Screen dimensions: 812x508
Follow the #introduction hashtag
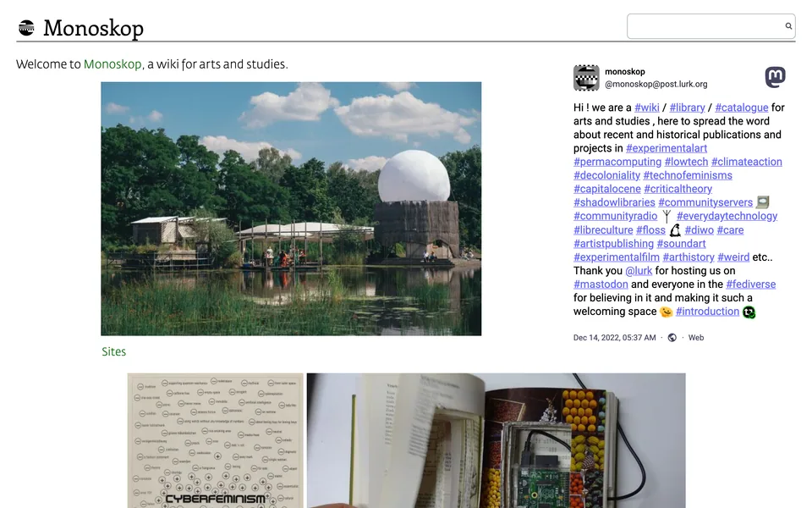707,311
